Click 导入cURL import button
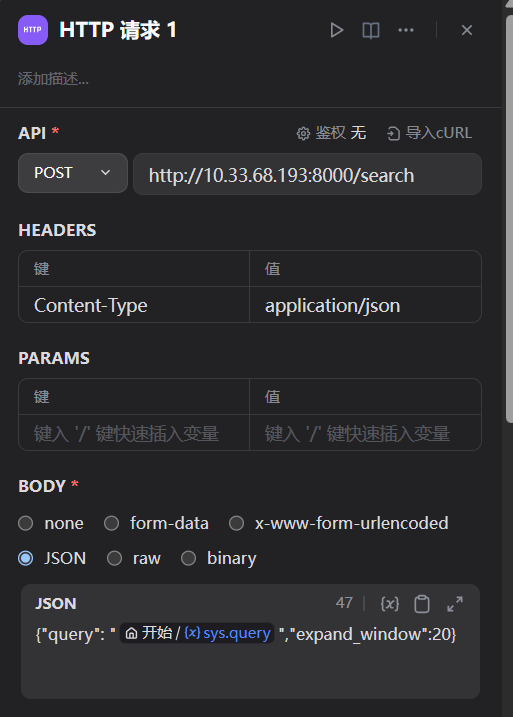 click(429, 133)
